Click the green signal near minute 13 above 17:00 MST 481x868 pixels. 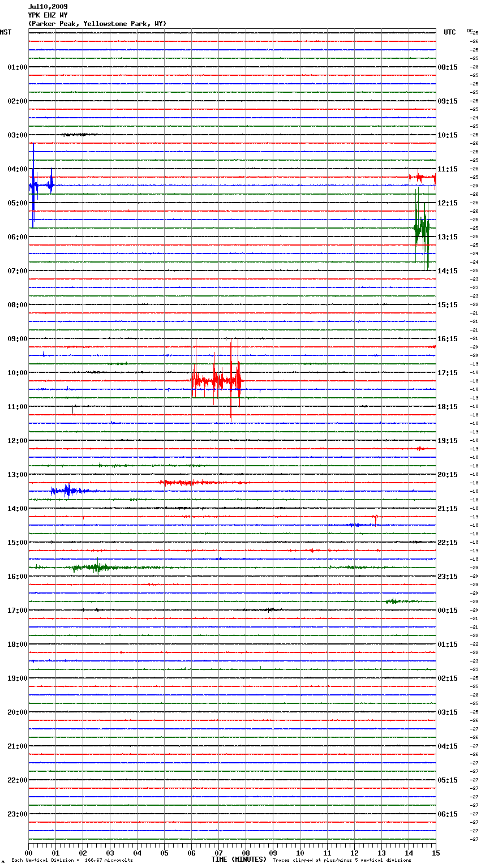coord(401,601)
